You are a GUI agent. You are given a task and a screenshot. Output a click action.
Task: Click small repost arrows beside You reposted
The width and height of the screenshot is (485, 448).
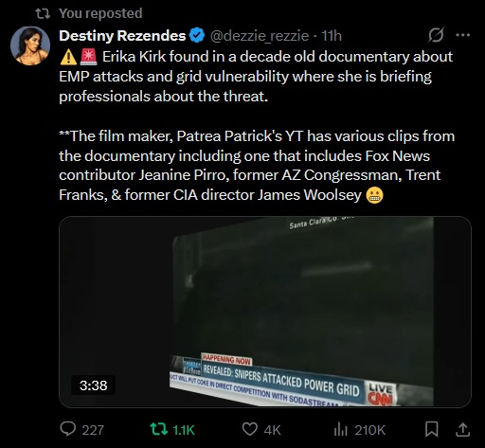[x=43, y=13]
